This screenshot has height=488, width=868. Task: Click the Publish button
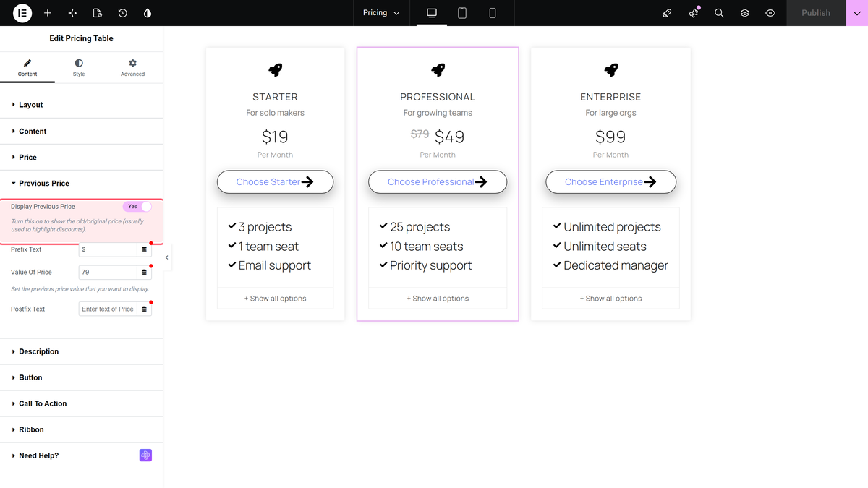point(816,13)
